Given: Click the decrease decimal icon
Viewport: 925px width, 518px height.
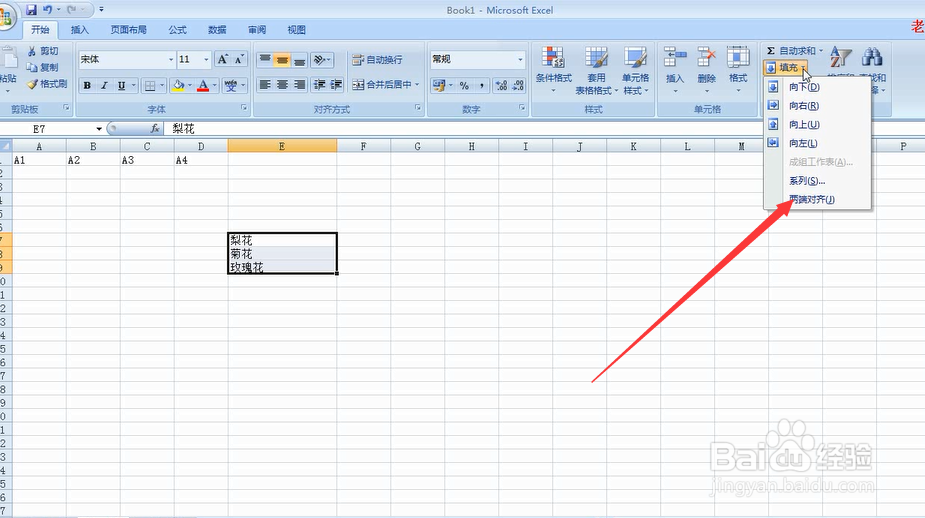Looking at the screenshot, I should click(x=518, y=86).
